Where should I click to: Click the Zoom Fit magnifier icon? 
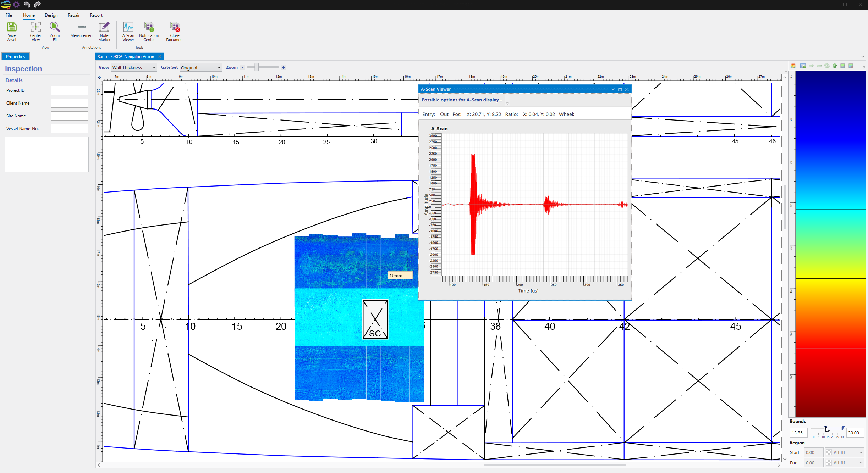click(55, 27)
